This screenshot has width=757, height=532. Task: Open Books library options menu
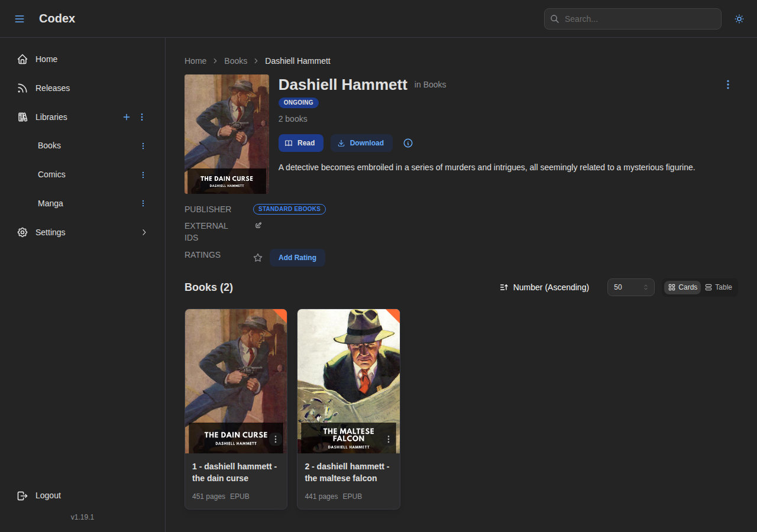point(143,145)
